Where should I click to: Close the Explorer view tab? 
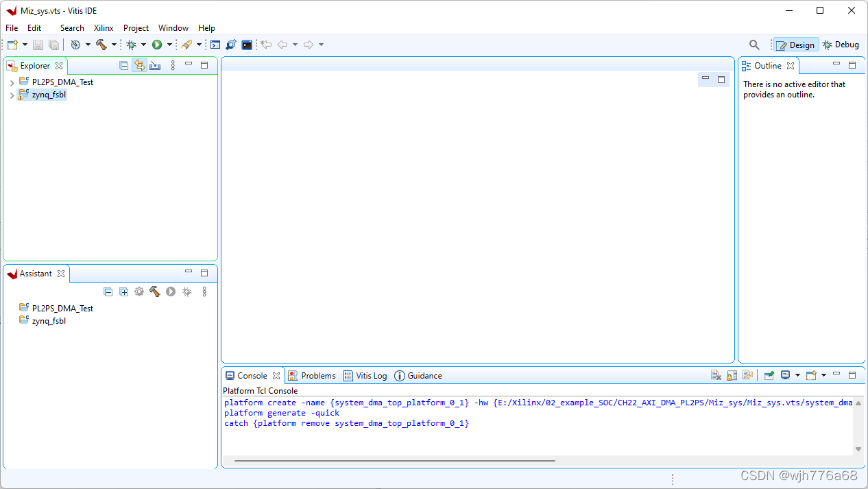(x=59, y=66)
